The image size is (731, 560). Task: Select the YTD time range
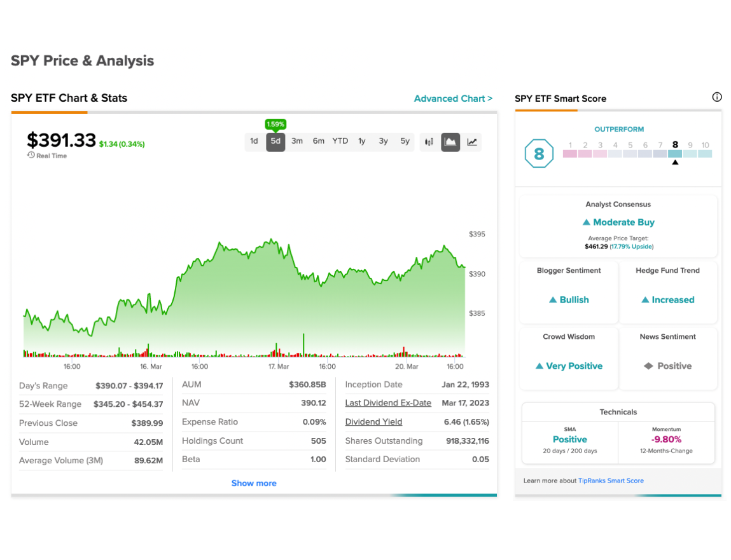tap(340, 141)
